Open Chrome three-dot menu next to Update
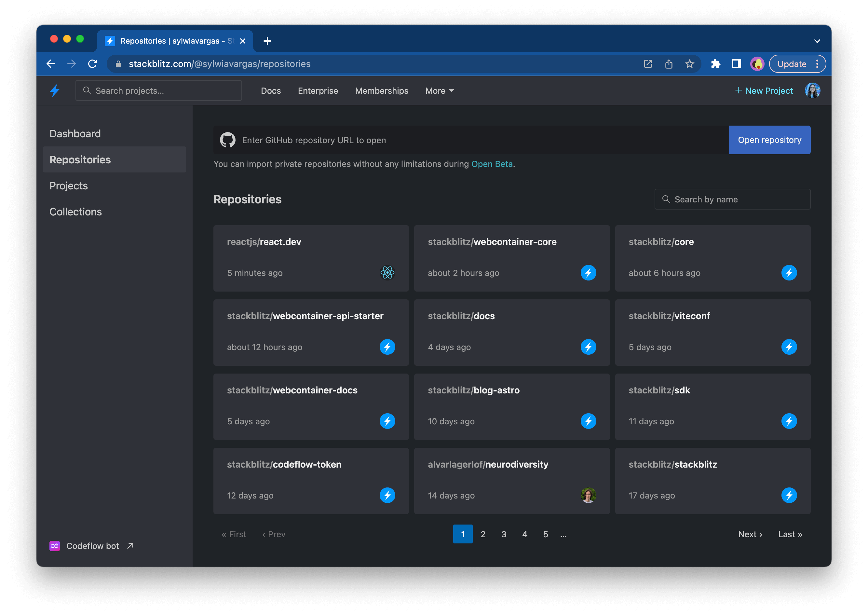The image size is (868, 615). pyautogui.click(x=817, y=64)
